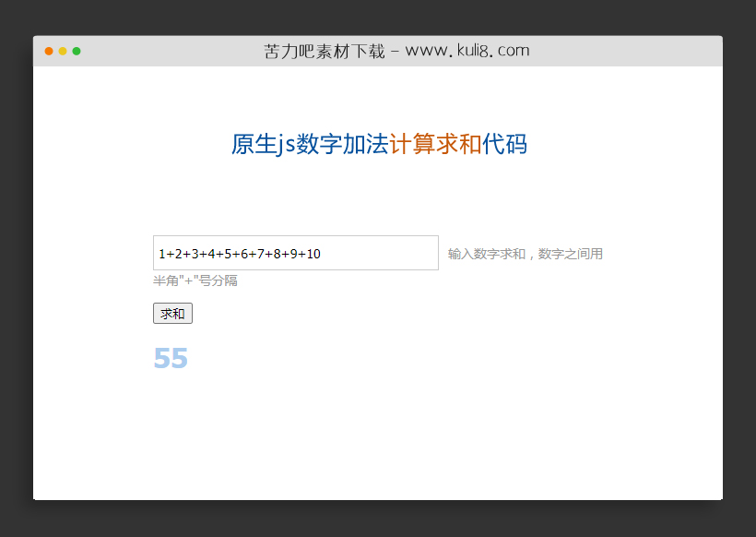Click the orange 计算求和 heading text
The width and height of the screenshot is (756, 537).
436,144
